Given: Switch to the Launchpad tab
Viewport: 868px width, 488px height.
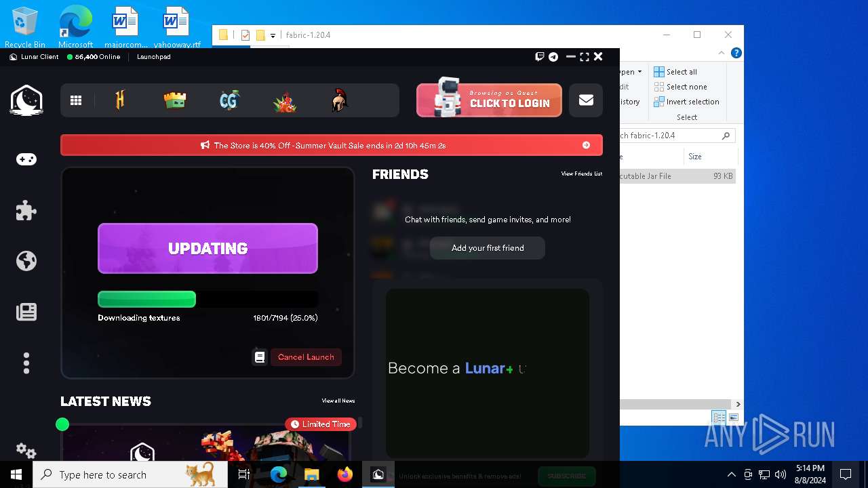Looking at the screenshot, I should tap(154, 57).
